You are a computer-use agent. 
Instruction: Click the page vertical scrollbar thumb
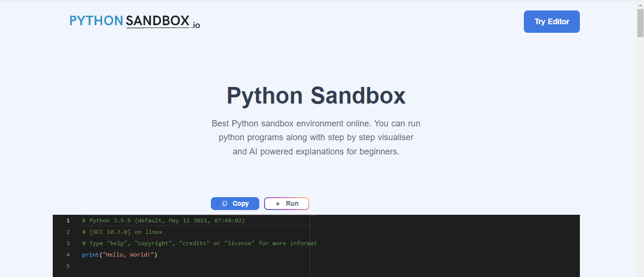[640, 23]
